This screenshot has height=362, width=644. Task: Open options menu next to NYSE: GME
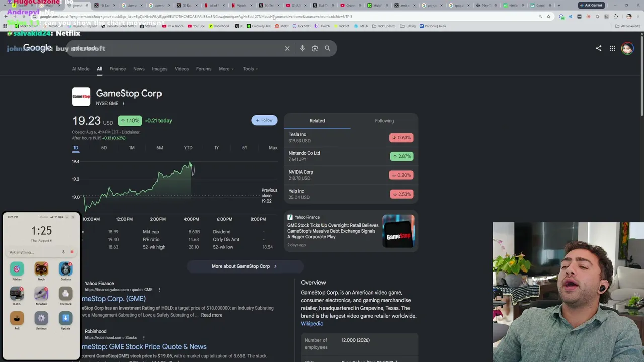pyautogui.click(x=123, y=104)
